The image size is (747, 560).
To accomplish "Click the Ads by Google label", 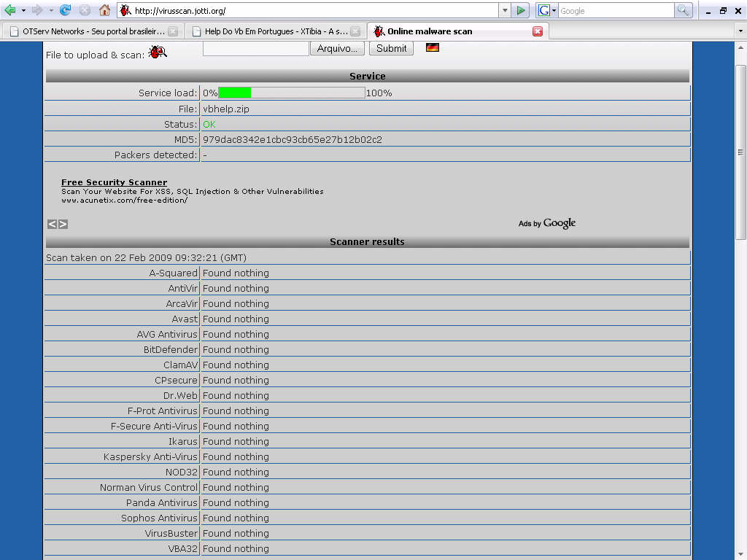I will pos(547,223).
